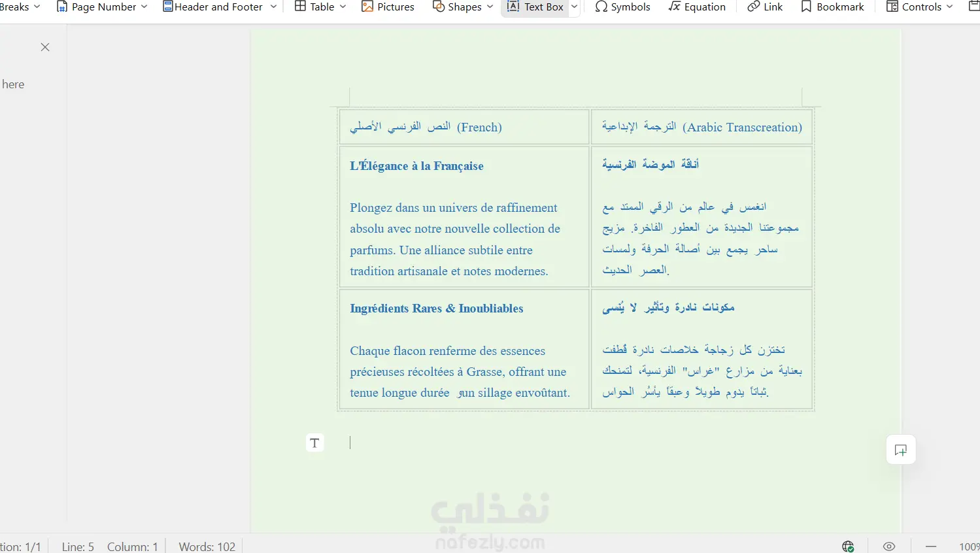Click the Words: 102 count
The height and width of the screenshot is (553, 980).
click(207, 546)
